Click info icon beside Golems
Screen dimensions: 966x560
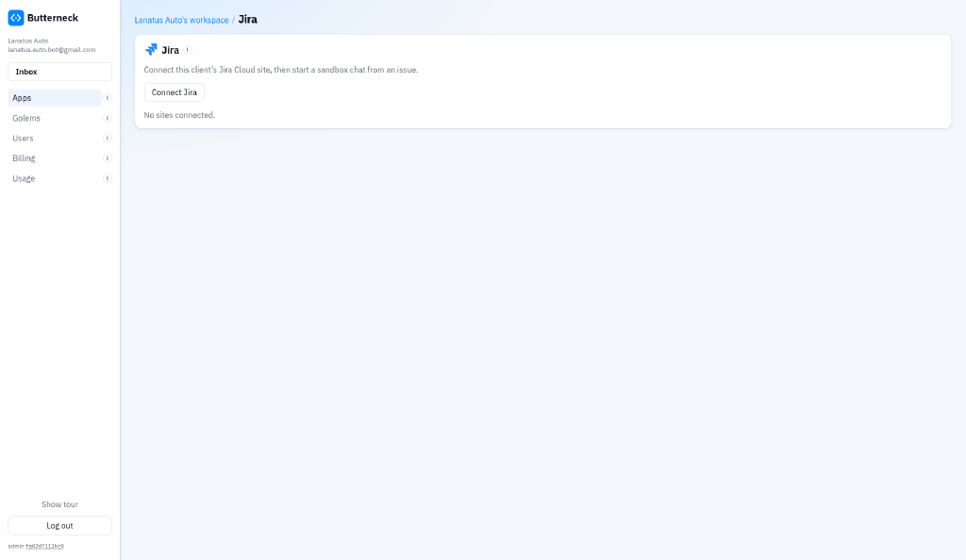[x=108, y=118]
